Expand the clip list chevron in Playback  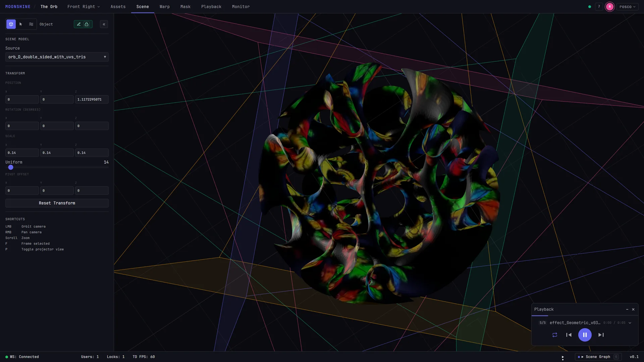(630, 323)
